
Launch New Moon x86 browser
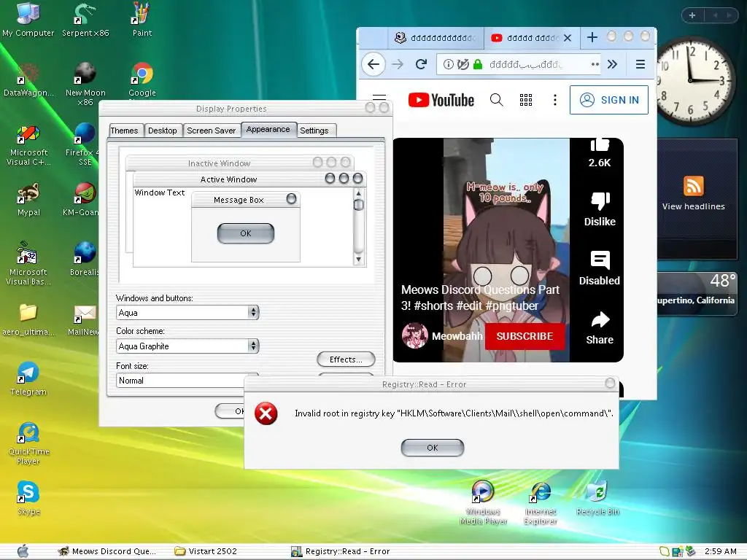pyautogui.click(x=85, y=84)
